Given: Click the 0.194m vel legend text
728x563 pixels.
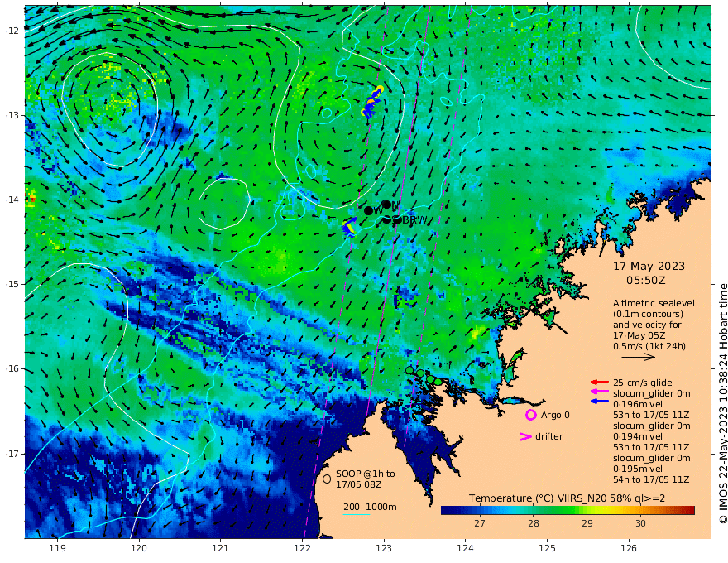Looking at the screenshot, I should tap(638, 436).
